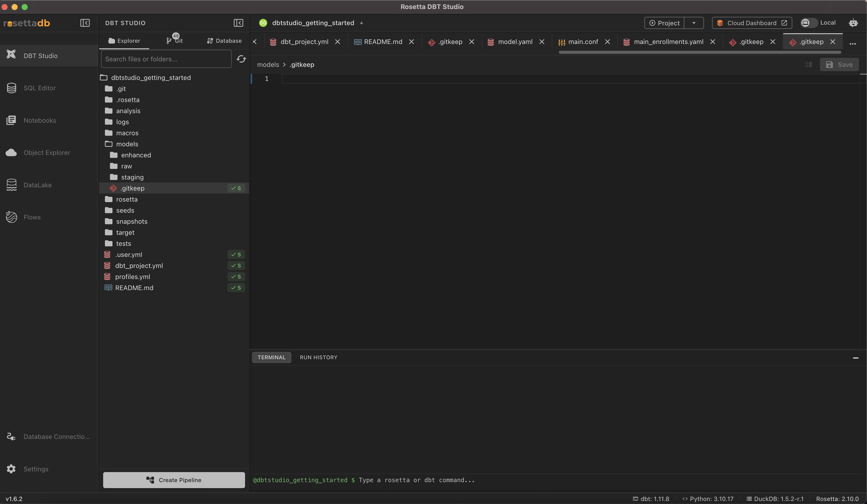Open profiles.yml in the file tree
This screenshot has height=504, width=867.
[174, 277]
